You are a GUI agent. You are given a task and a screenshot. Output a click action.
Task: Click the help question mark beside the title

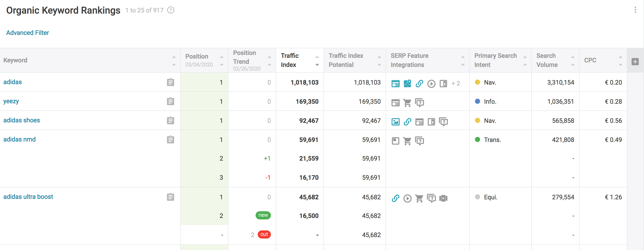click(171, 10)
